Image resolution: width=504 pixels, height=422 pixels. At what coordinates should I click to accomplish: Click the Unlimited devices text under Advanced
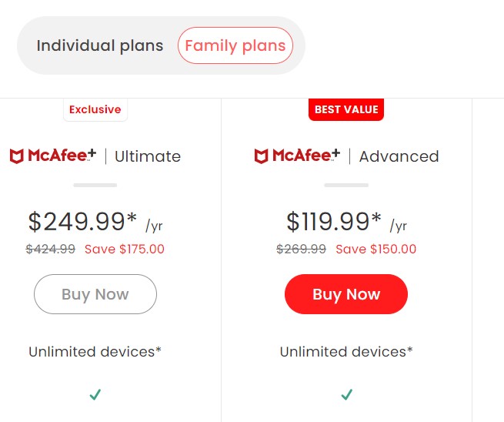coord(346,352)
